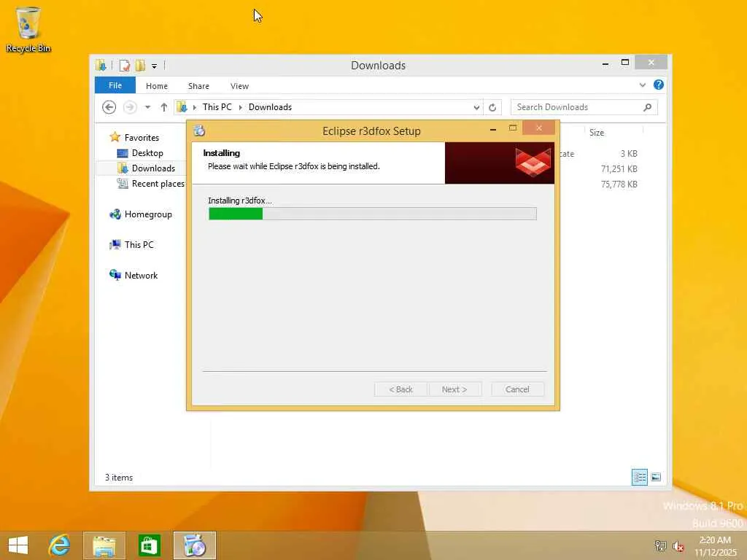The width and height of the screenshot is (747, 560).
Task: Select This PC in the navigation pane
Action: tap(139, 245)
